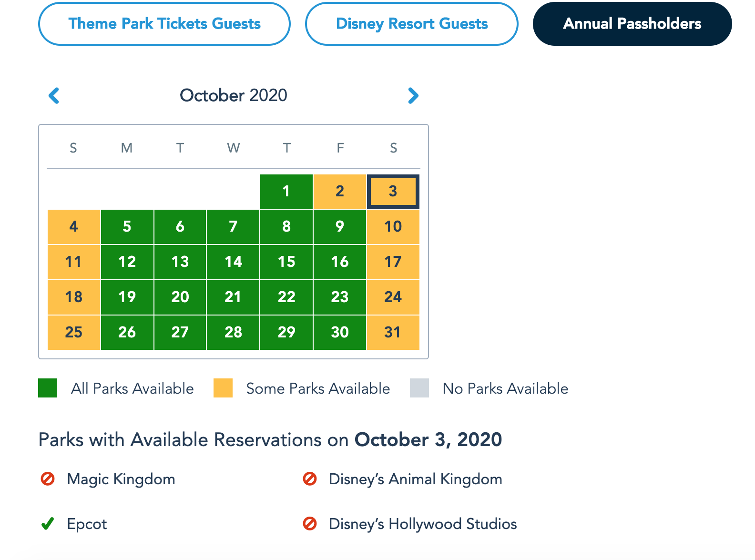Screen dimensions: 755x560
Task: Switch to Disney Resort Guests tab
Action: [411, 24]
